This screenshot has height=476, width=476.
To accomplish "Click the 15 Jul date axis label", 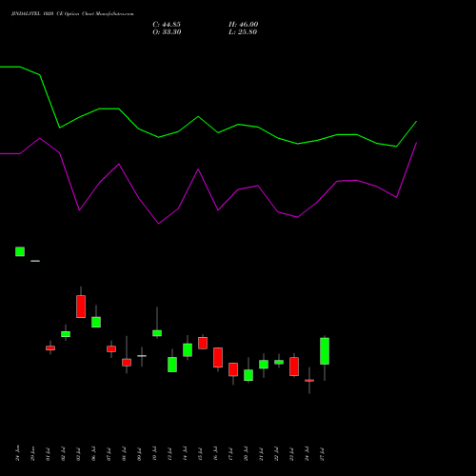I will (x=201, y=454).
